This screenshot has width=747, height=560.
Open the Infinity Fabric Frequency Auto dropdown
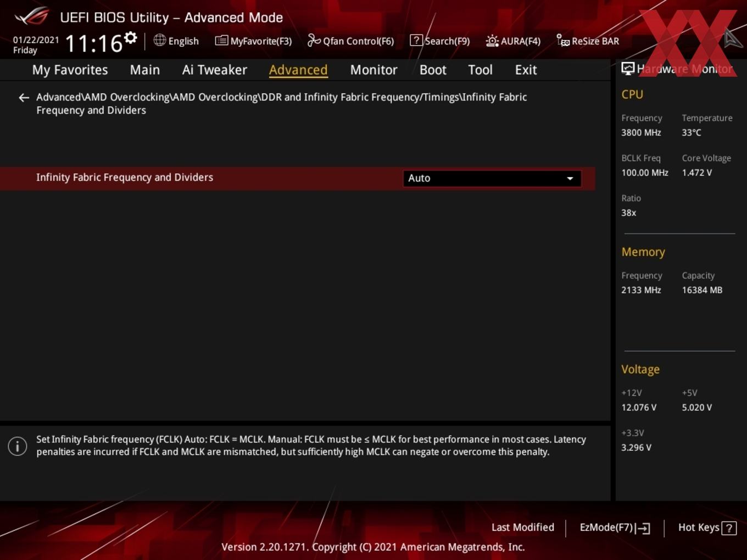tap(492, 178)
